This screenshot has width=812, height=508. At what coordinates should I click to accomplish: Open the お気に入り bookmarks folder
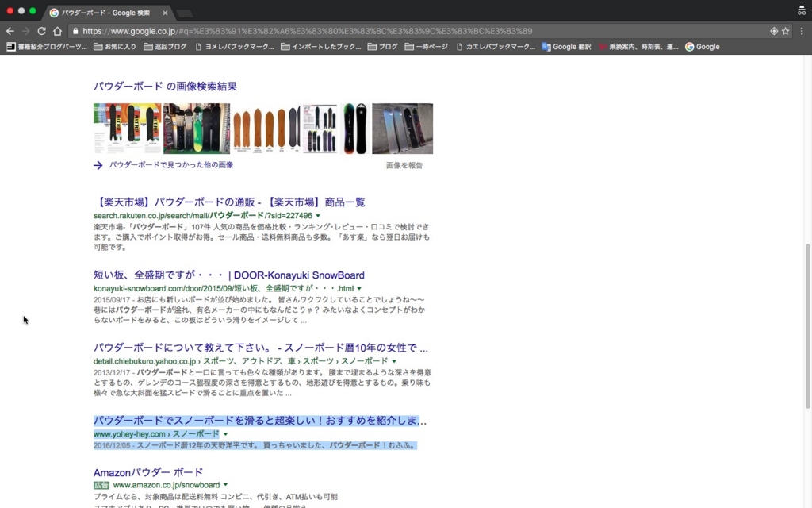click(x=115, y=47)
